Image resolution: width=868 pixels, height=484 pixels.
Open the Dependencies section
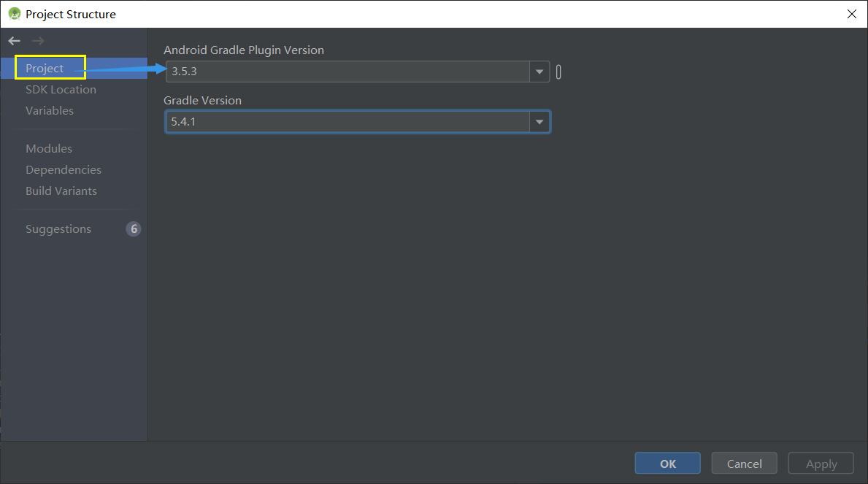(x=64, y=169)
